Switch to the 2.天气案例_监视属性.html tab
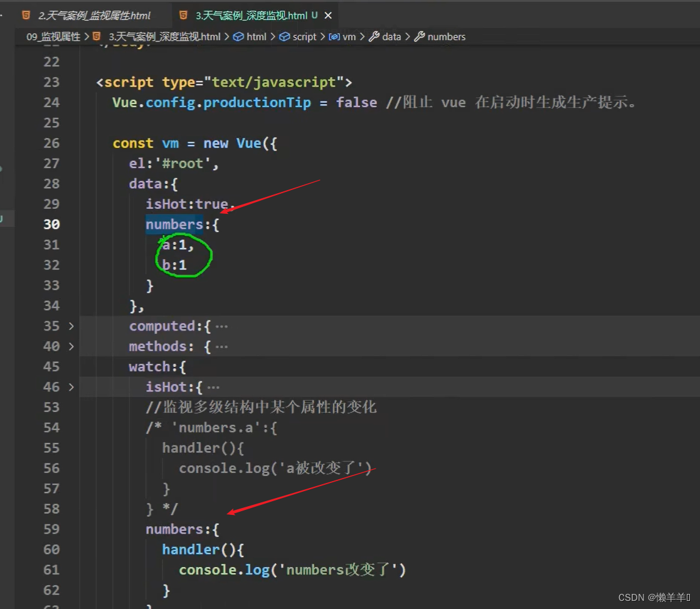 pyautogui.click(x=94, y=15)
